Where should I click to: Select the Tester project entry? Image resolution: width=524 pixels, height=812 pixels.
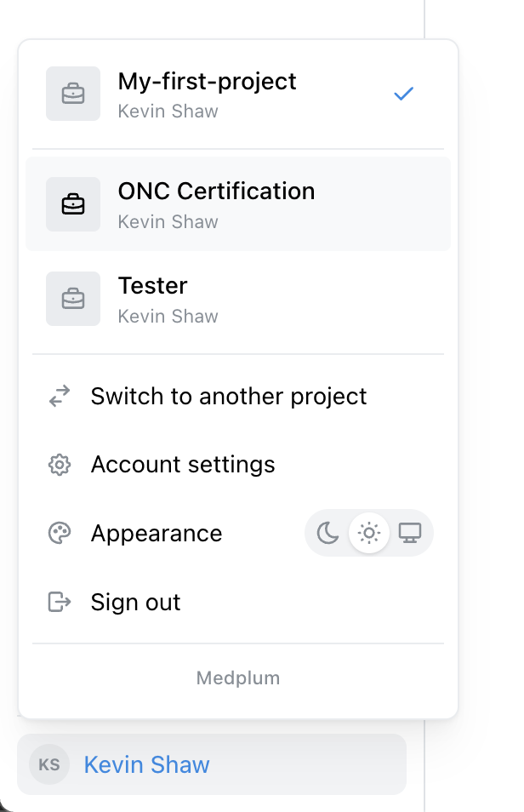click(238, 299)
